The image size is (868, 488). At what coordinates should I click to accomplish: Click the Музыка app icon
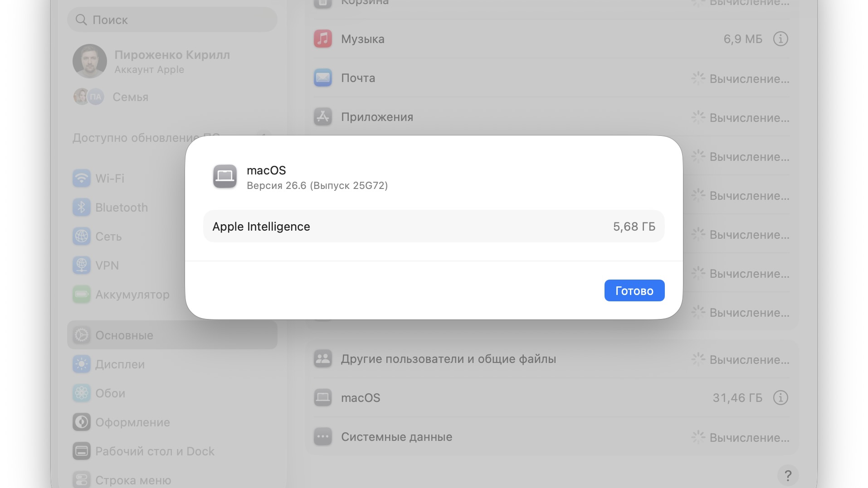(323, 39)
